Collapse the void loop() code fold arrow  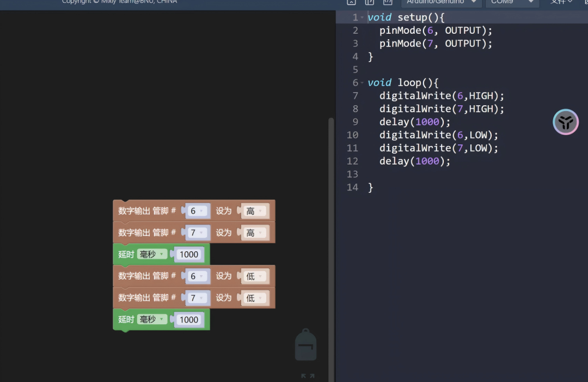pos(362,83)
